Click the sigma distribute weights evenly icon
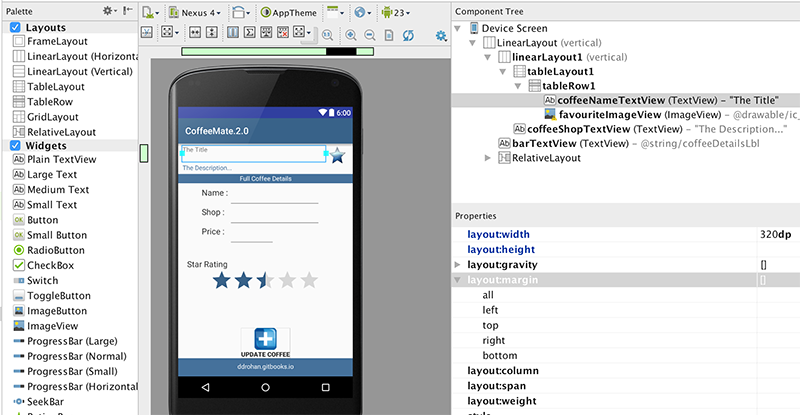This screenshot has height=415, width=800. pos(249,33)
